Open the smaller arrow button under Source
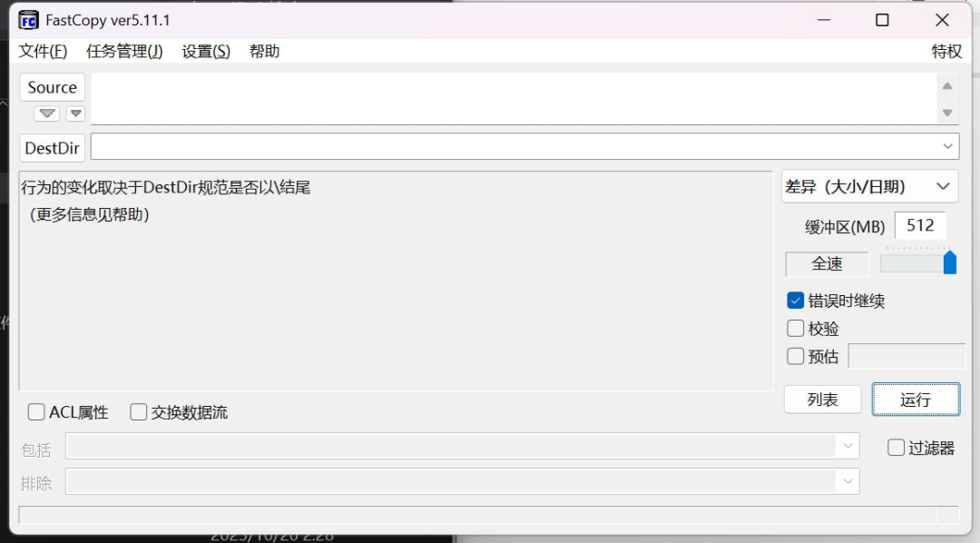The height and width of the screenshot is (543, 980). [x=75, y=114]
